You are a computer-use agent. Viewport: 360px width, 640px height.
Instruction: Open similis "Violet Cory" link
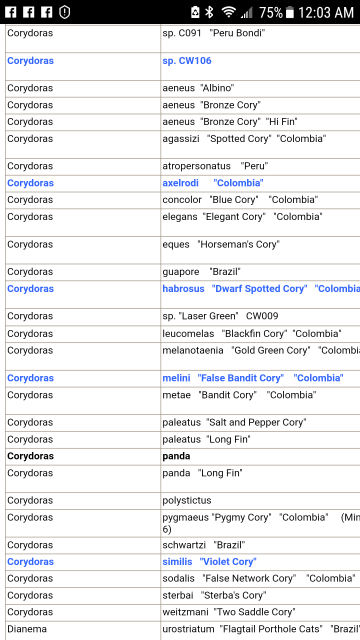tap(209, 562)
